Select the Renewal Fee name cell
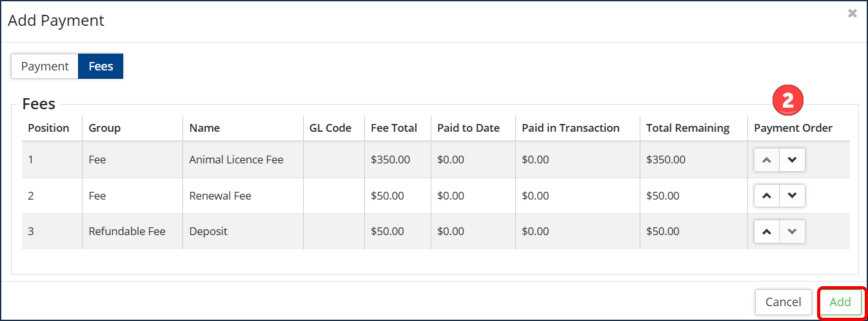 [x=220, y=196]
